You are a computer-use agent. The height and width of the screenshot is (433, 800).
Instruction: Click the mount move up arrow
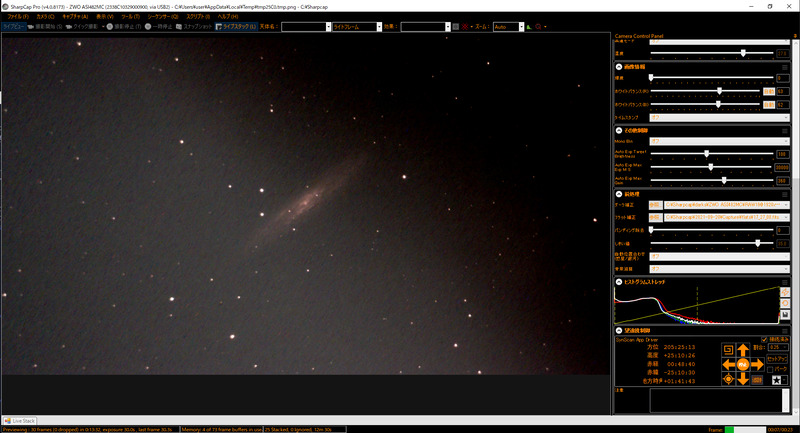pyautogui.click(x=743, y=350)
